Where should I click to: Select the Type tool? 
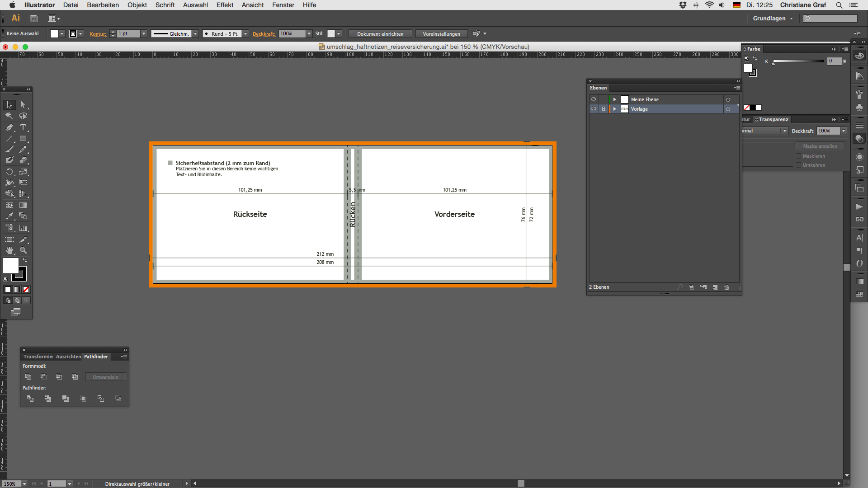[23, 127]
